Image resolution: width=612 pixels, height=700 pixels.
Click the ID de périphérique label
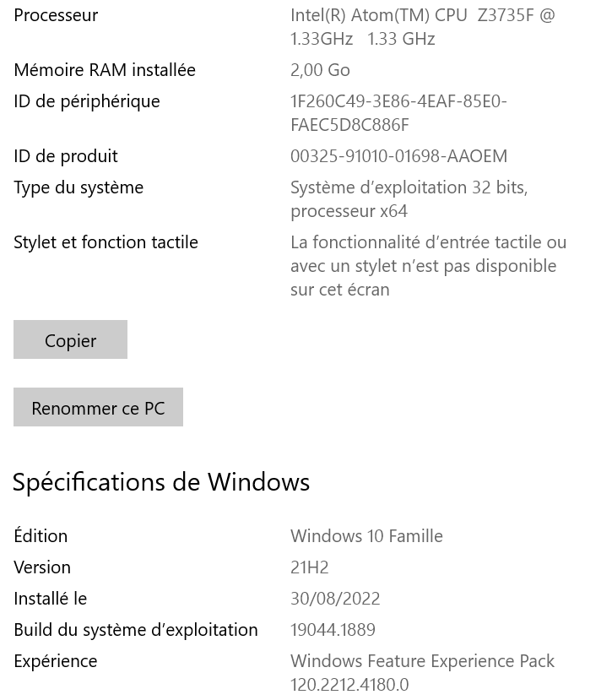click(87, 101)
